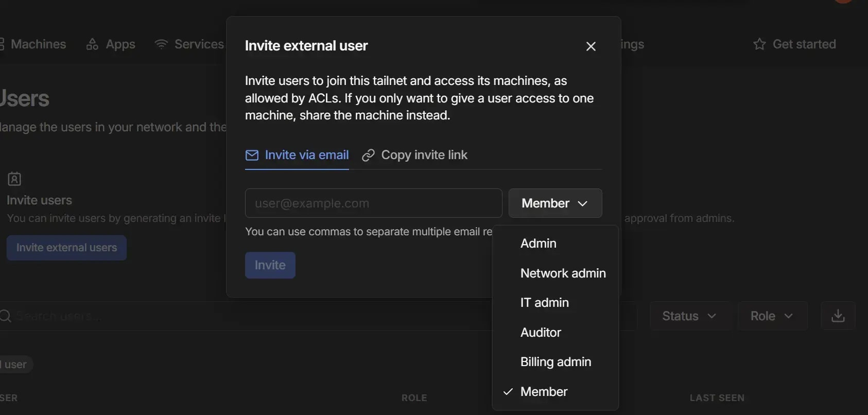Click the Invite button in dialog
This screenshot has width=868, height=415.
point(270,265)
